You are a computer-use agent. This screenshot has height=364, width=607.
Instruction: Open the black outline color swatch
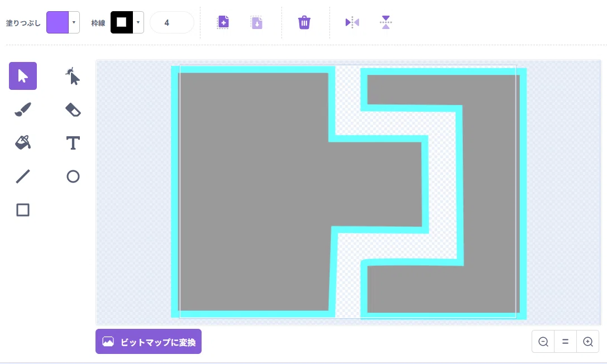[122, 22]
